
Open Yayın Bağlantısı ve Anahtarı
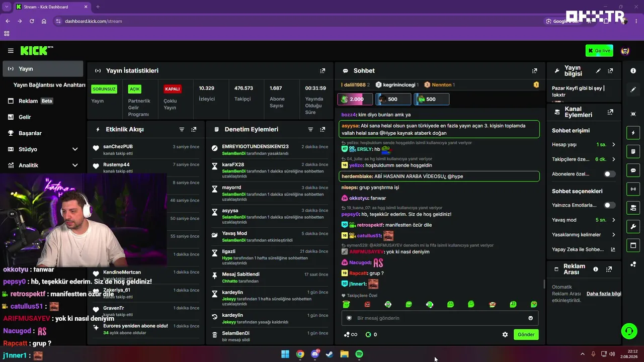tap(49, 85)
